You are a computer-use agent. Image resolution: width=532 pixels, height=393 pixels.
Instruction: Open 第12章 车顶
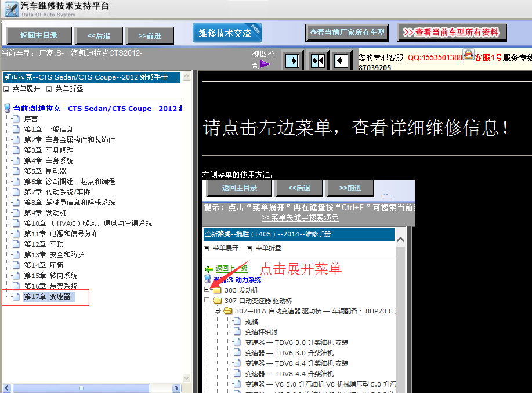pos(44,244)
